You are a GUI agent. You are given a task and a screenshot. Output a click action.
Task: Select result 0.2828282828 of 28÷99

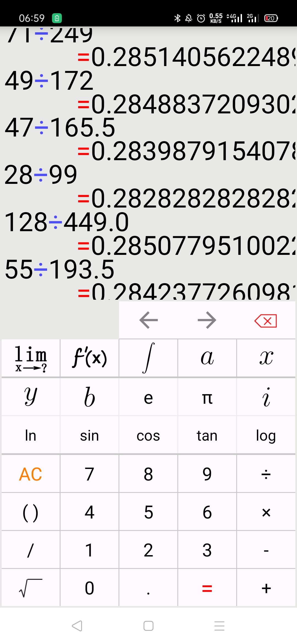click(187, 198)
